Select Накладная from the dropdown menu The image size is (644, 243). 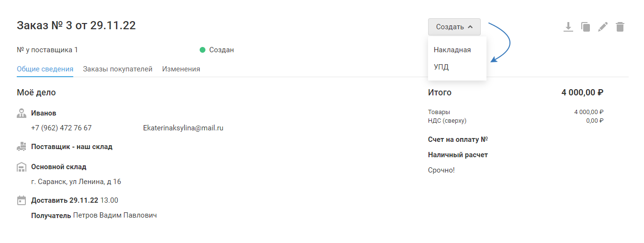(452, 50)
